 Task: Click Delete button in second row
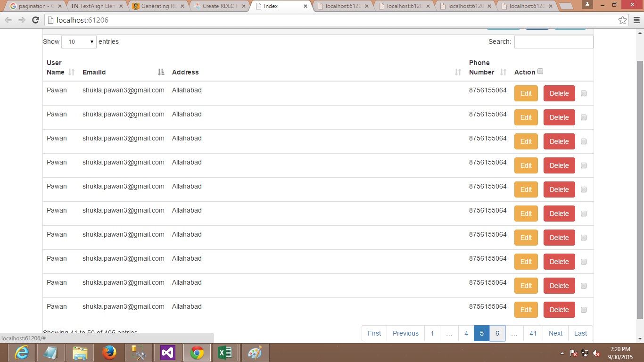(x=559, y=117)
